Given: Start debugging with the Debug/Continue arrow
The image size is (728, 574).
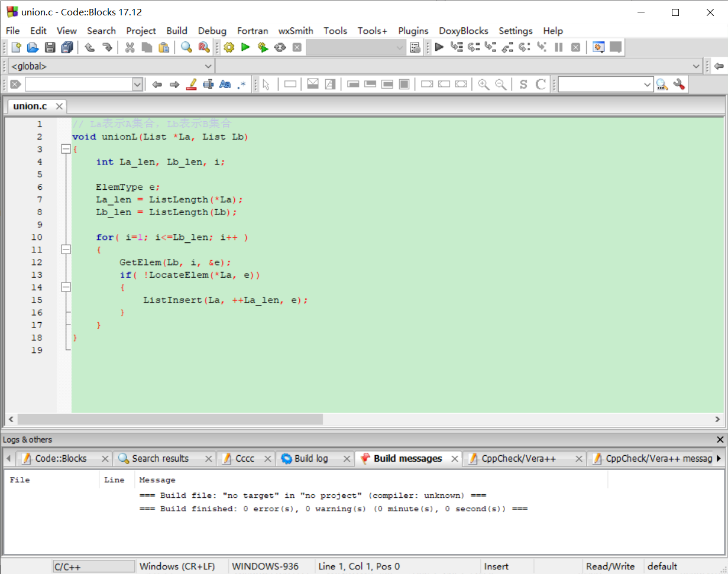Looking at the screenshot, I should (x=439, y=47).
